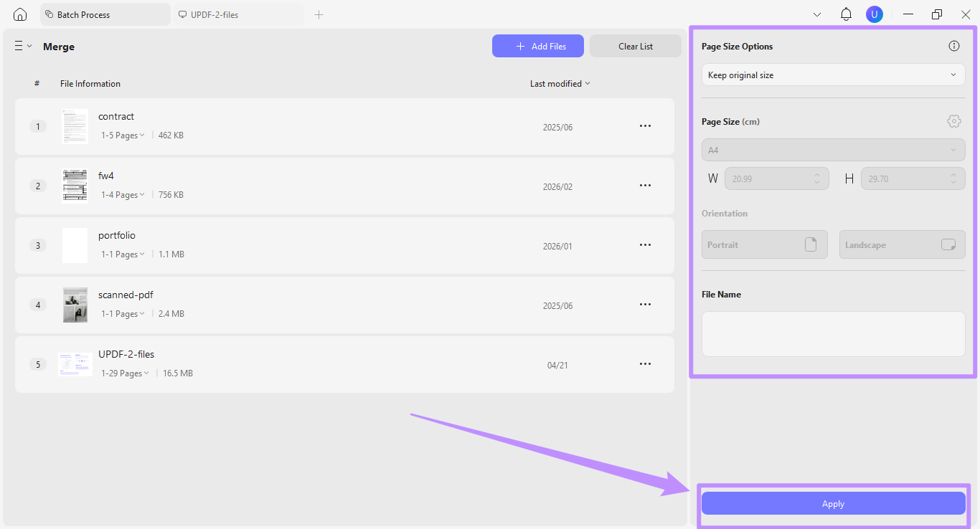
Task: Click row number 3 badge
Action: [x=38, y=245]
